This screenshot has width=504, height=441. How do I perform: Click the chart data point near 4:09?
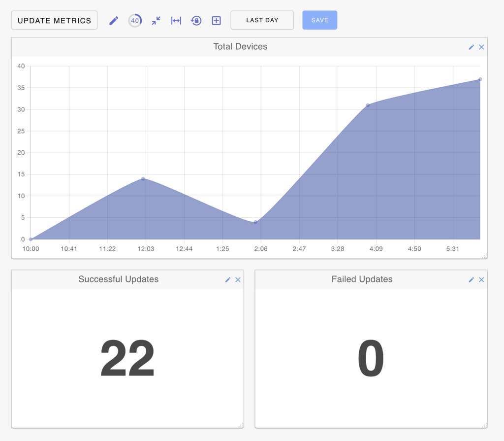click(x=368, y=105)
